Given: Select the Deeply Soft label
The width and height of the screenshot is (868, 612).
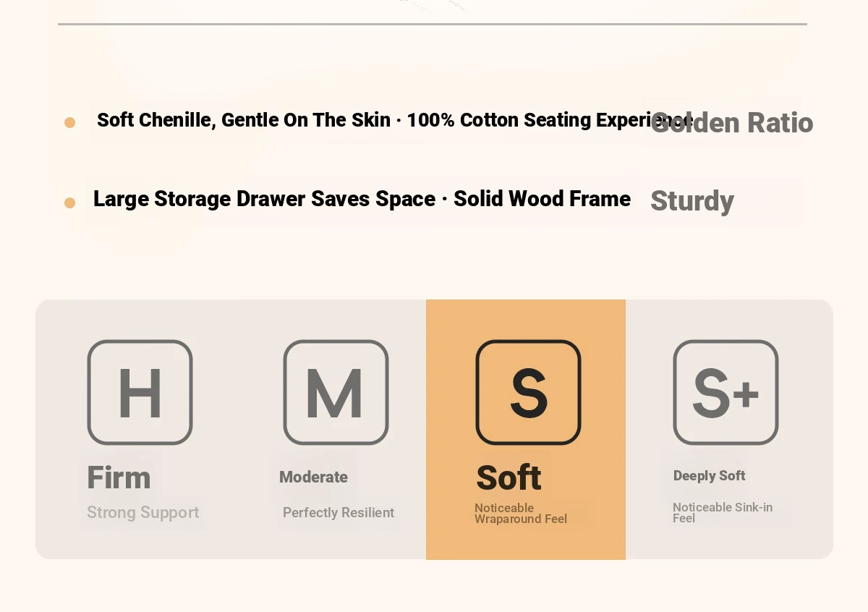Looking at the screenshot, I should point(709,475).
